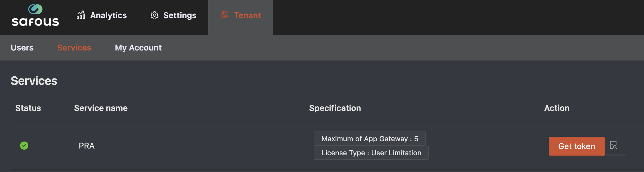This screenshot has height=172, width=644.
Task: Go to the Users sub-tab
Action: [x=22, y=48]
